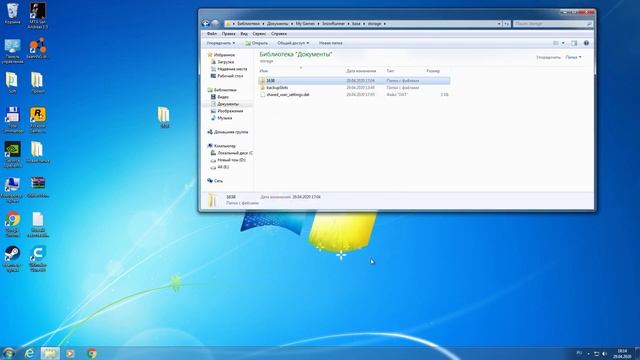Image resolution: width=640 pixels, height=360 pixels.
Task: Click the refresh button beside address bar
Action: point(507,24)
